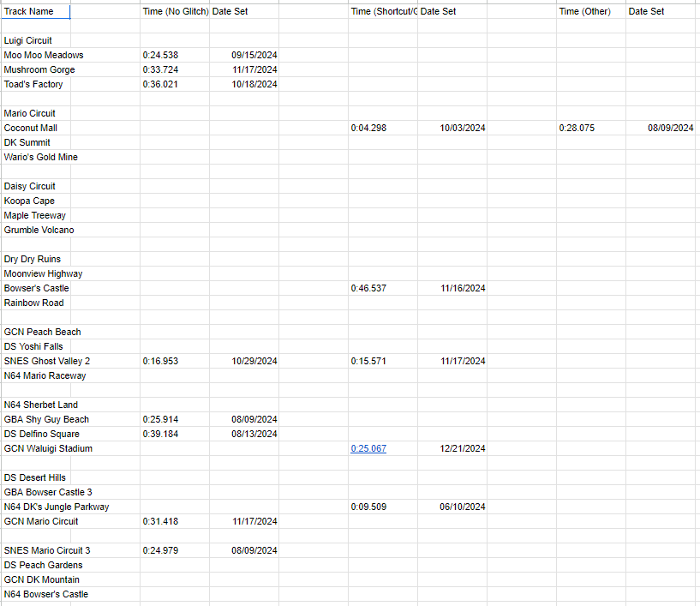This screenshot has width=700, height=606.
Task: Click Moo Moo Meadows time 0:24.538
Action: point(175,56)
